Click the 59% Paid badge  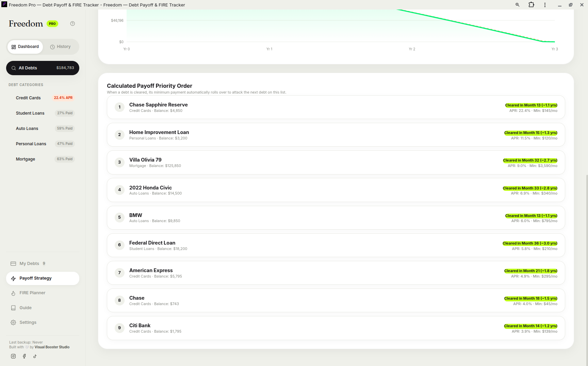[65, 129]
